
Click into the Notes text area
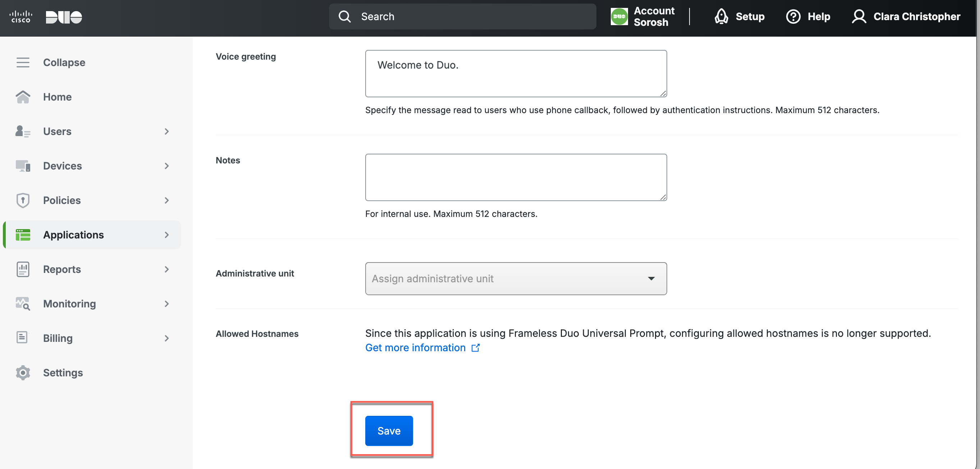pos(516,177)
